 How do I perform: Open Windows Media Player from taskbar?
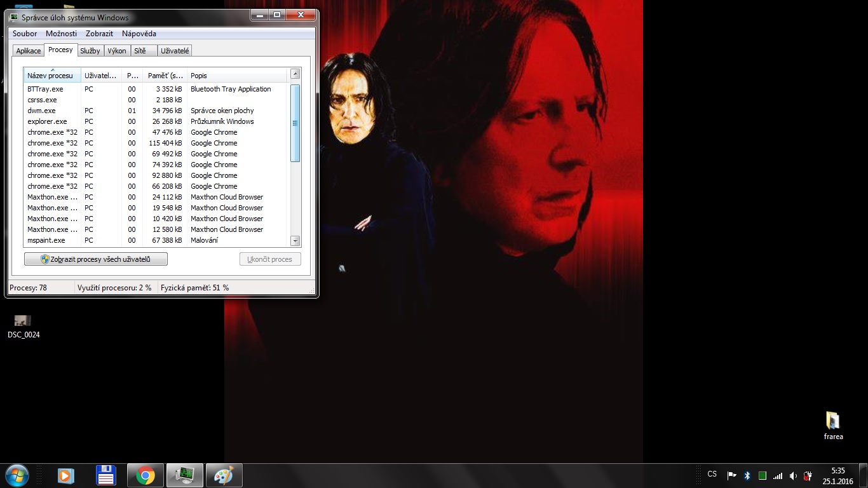(x=65, y=475)
